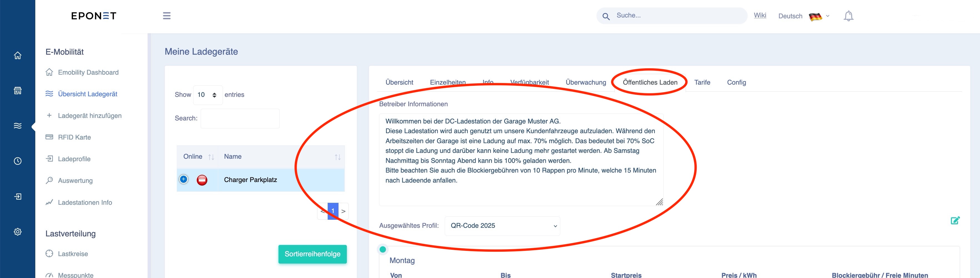Screen dimensions: 980x278
Task: Click the table Search input field
Action: click(240, 118)
